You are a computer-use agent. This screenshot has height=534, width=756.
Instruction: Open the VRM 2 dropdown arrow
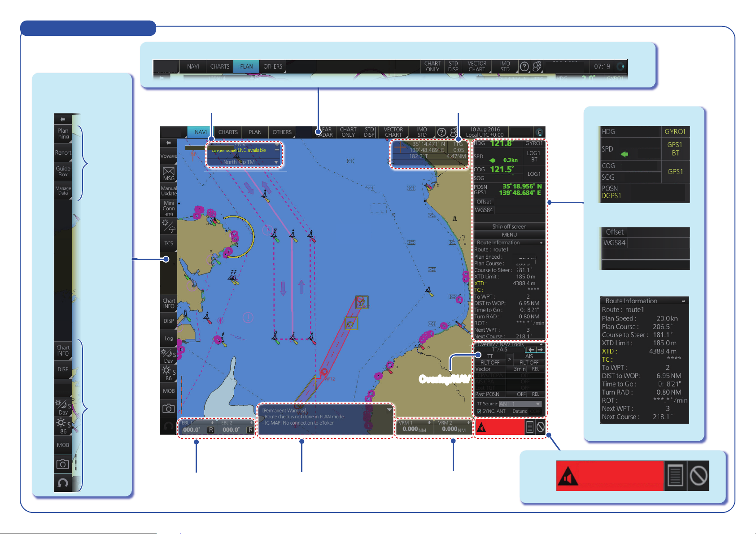468,422
